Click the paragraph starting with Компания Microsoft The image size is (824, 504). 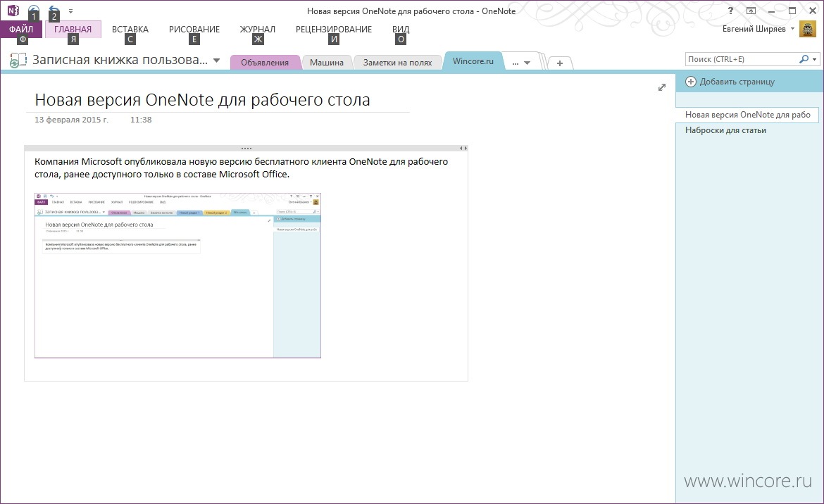point(241,168)
